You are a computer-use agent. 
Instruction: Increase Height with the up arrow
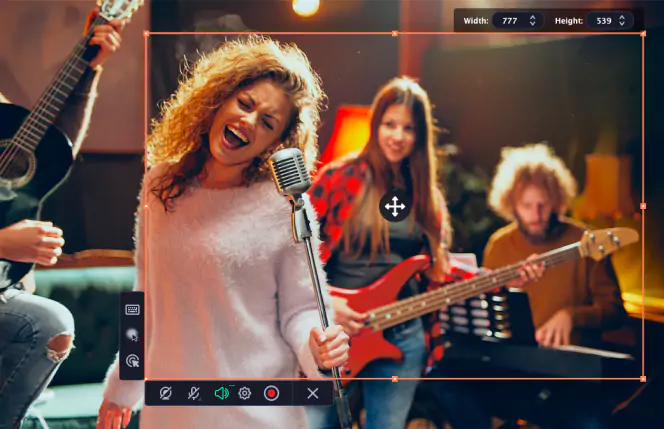click(622, 17)
